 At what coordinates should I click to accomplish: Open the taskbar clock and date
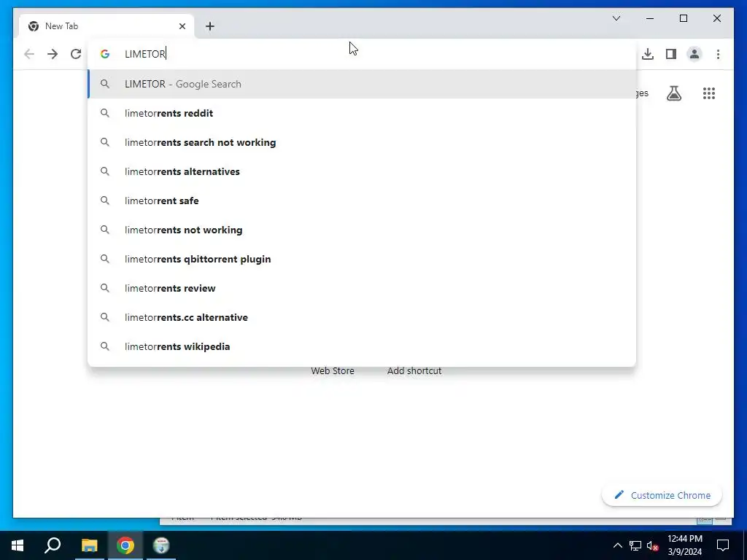[684, 545]
